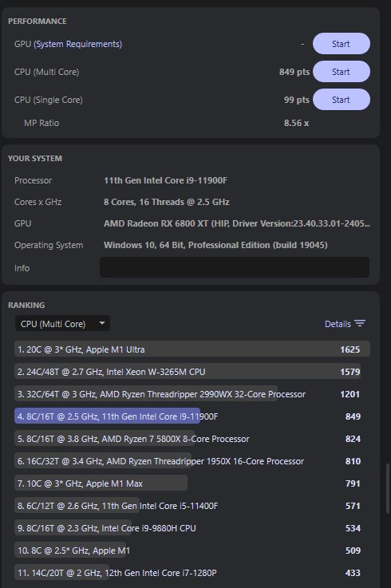Click into the Info text field
The height and width of the screenshot is (588, 391).
coord(235,267)
